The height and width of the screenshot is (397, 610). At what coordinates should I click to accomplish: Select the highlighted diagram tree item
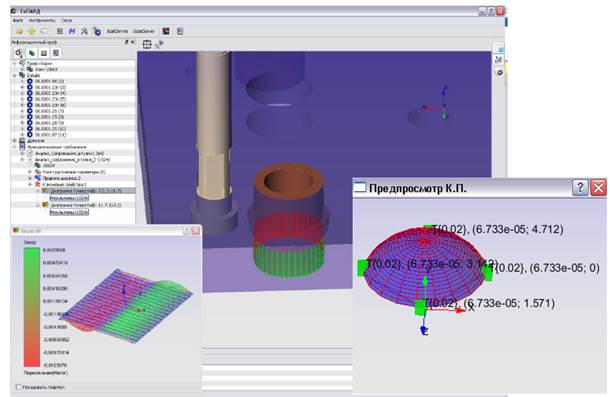86,191
